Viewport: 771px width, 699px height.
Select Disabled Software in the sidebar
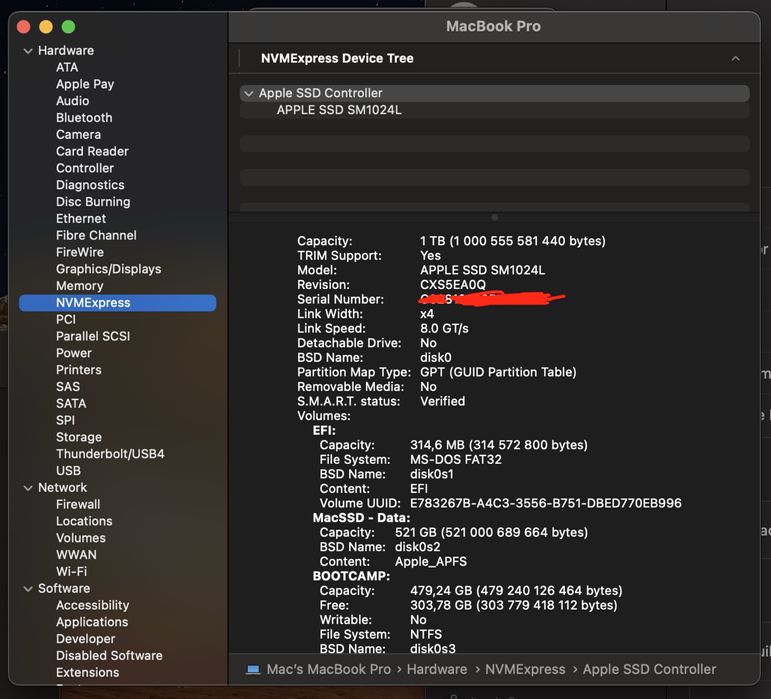point(109,656)
